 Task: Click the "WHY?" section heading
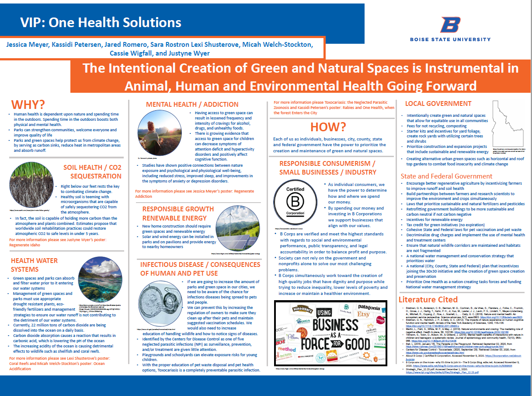pos(28,105)
